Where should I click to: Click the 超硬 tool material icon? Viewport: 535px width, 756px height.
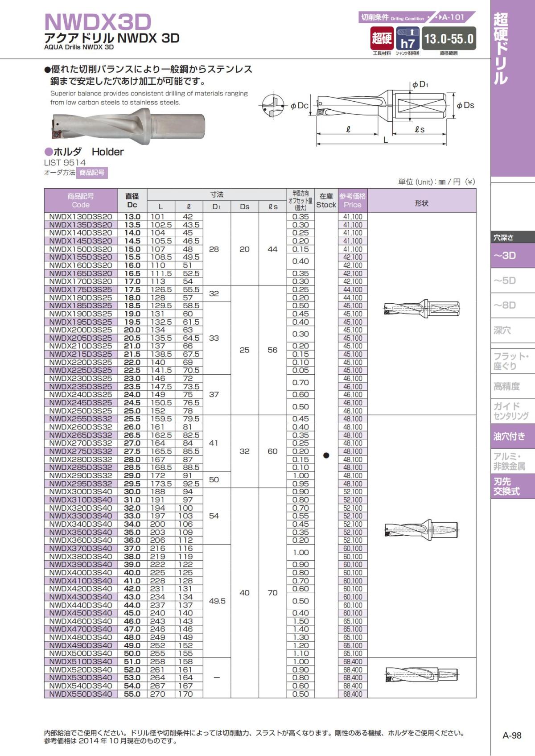382,38
